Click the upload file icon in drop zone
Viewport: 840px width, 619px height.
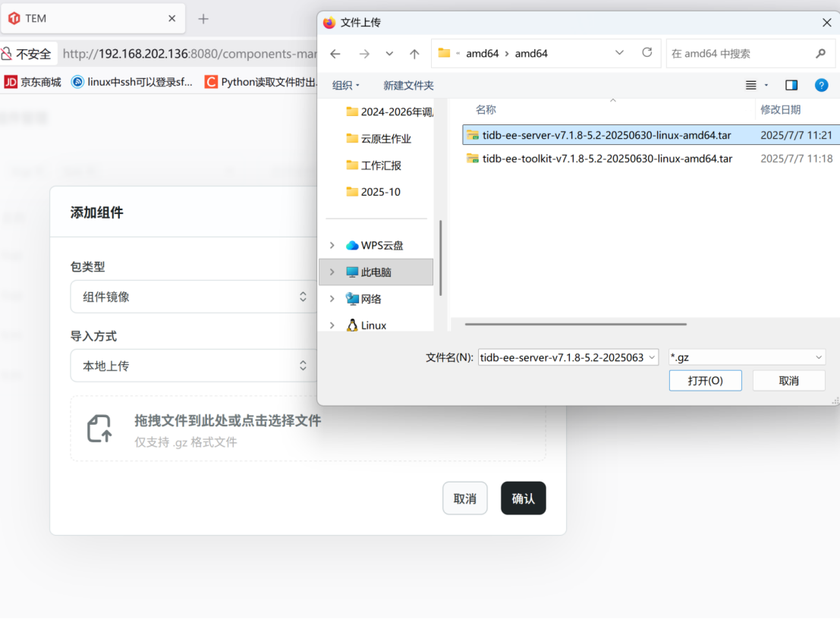99,429
